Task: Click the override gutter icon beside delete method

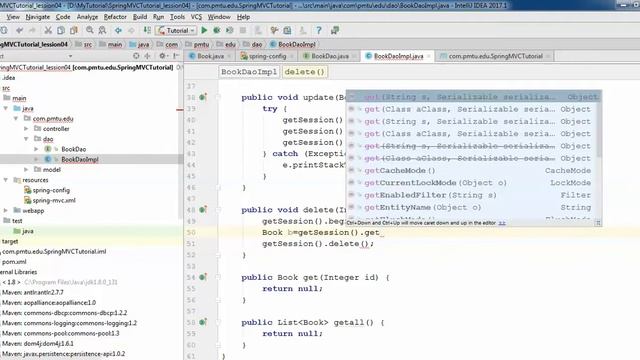Action: click(203, 209)
